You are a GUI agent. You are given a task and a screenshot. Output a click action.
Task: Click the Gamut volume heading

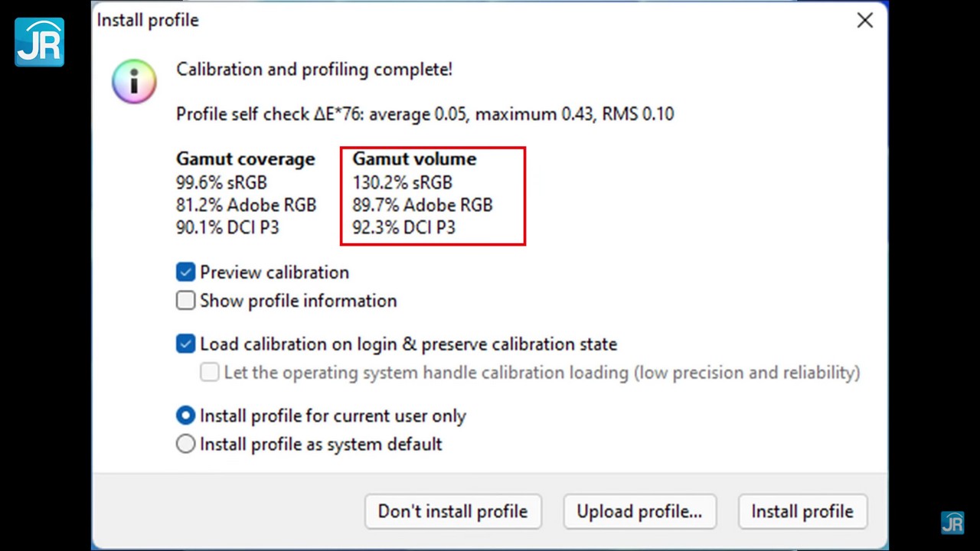(414, 159)
